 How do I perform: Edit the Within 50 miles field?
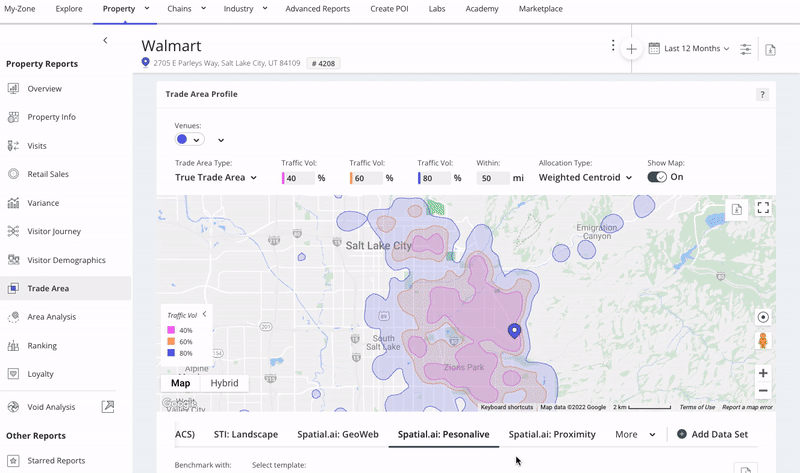493,178
